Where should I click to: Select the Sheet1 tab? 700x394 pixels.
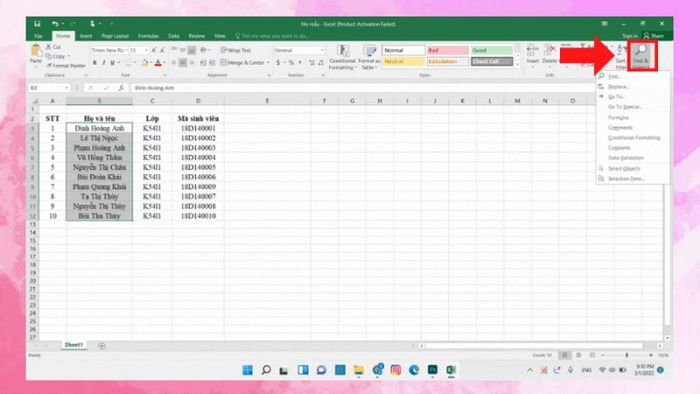(74, 345)
